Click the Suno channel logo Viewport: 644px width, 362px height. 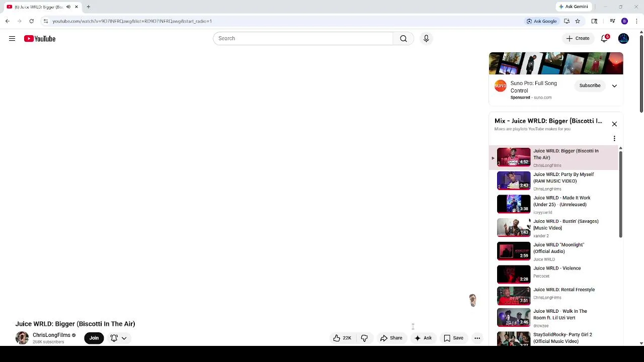tap(500, 86)
